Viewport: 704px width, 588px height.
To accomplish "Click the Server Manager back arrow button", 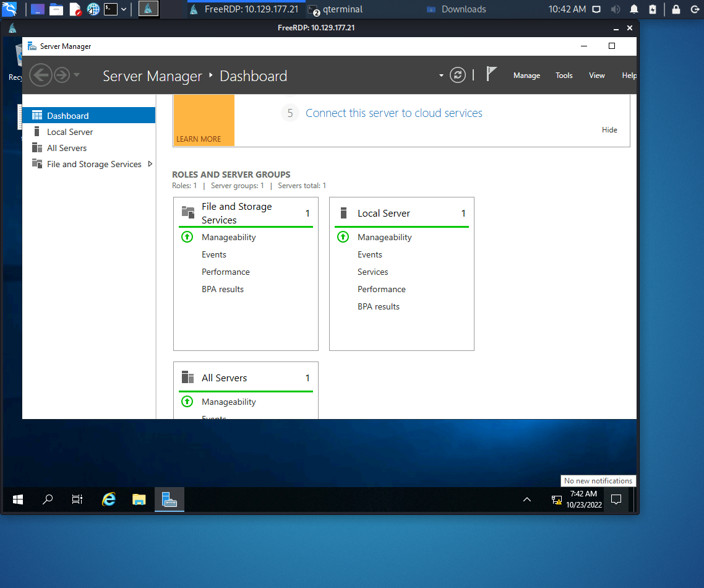I will 41,75.
